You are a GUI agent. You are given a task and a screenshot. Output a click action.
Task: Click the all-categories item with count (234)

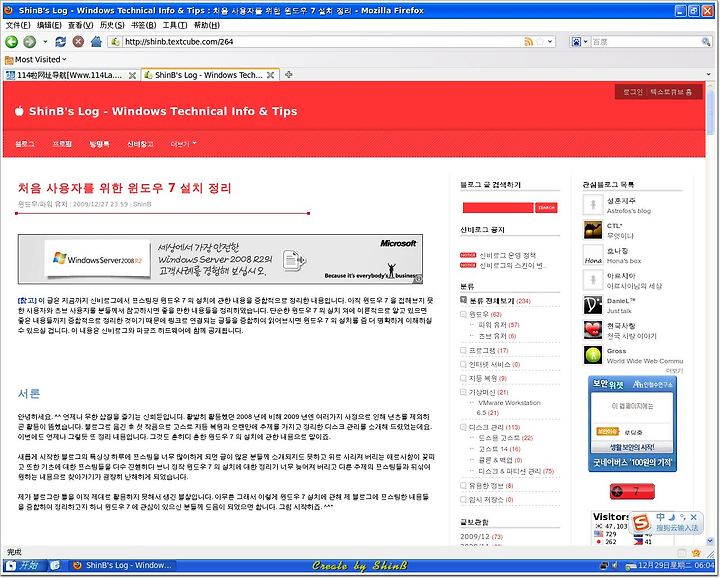coord(499,301)
